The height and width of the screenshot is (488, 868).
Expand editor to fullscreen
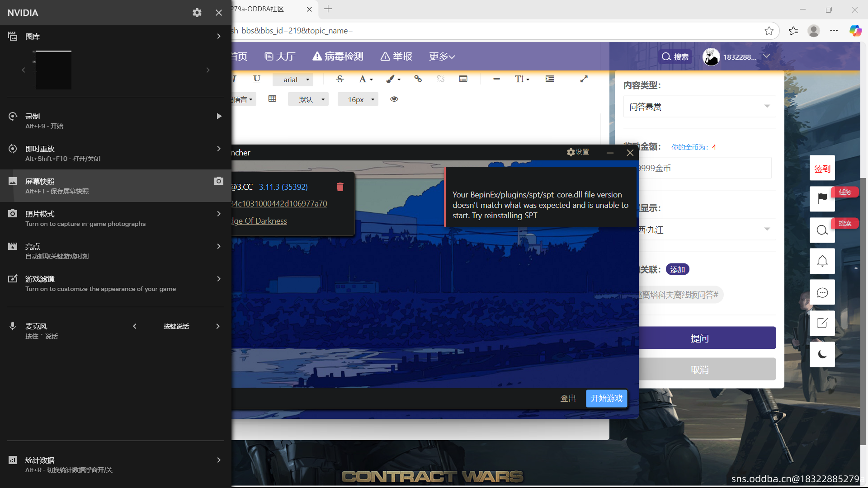(584, 79)
